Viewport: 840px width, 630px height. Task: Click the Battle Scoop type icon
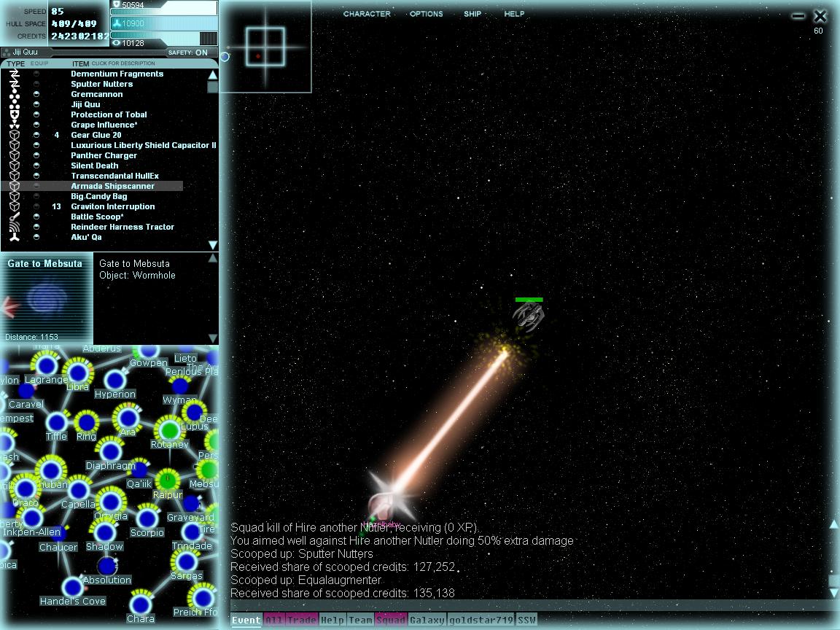coord(14,217)
